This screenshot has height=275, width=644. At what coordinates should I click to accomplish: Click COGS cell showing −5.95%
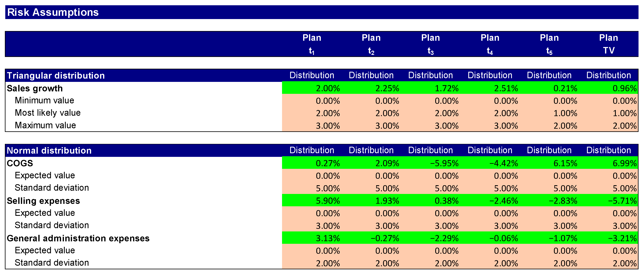click(444, 163)
